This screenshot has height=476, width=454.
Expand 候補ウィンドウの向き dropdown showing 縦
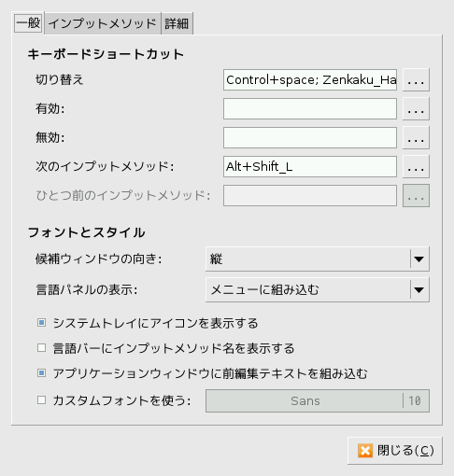[x=318, y=259]
